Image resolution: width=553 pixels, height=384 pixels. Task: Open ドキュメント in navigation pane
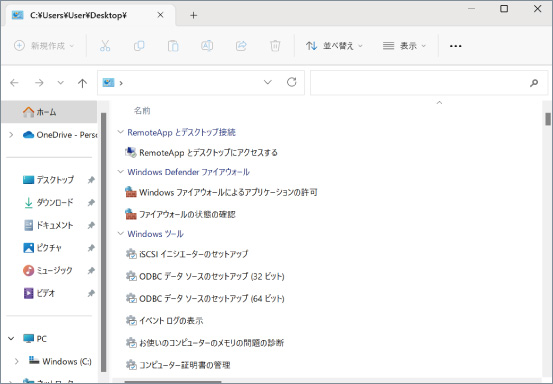pos(55,225)
